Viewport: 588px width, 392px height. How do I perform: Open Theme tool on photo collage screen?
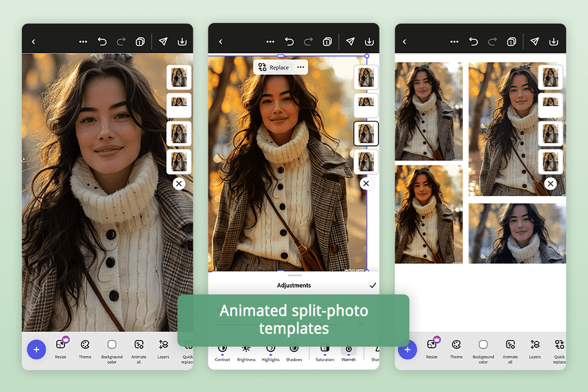[457, 348]
